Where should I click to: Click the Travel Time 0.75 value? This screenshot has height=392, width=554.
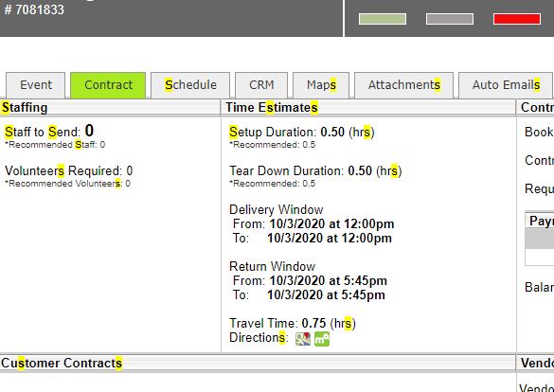[x=313, y=323]
